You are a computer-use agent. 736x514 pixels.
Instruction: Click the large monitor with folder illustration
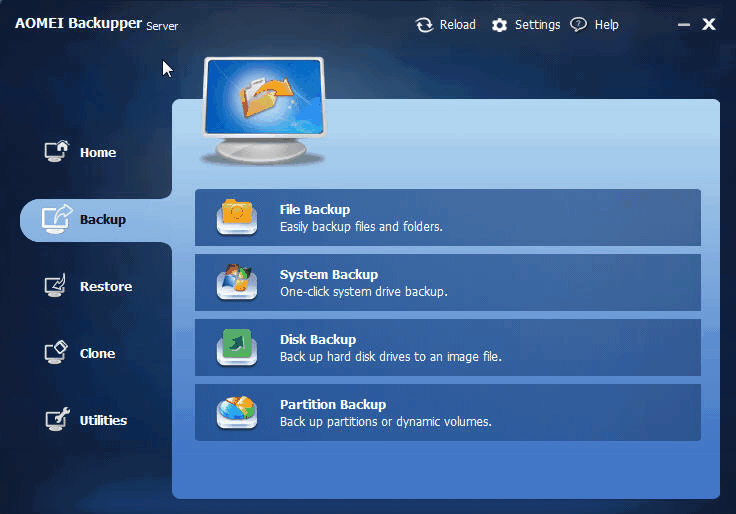coord(264,111)
